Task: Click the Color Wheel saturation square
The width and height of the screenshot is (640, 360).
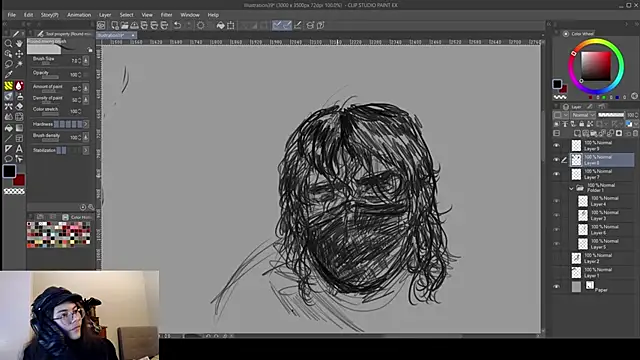Action: [596, 66]
